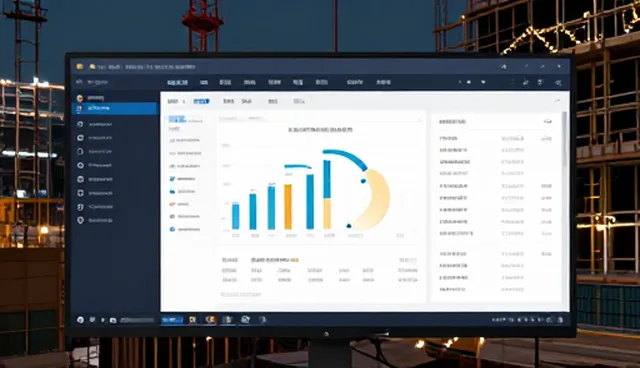Click the map-pin icon sidebar entry

point(80,220)
